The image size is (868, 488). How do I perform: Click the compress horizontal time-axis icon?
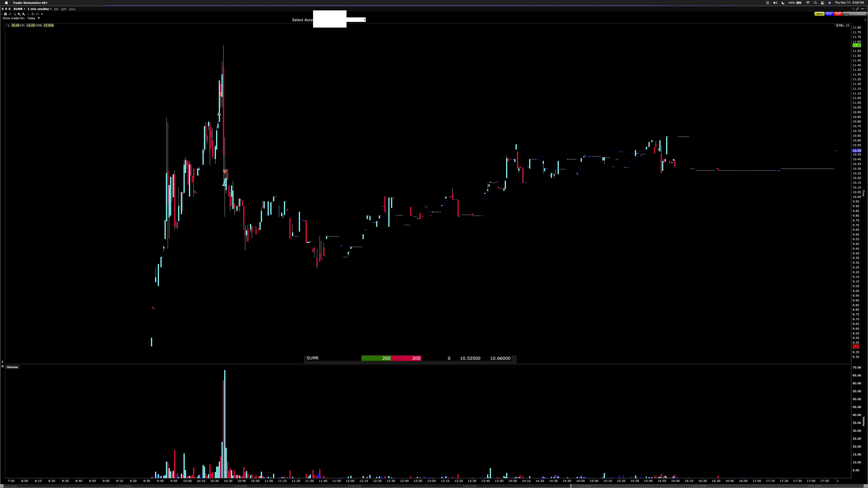37,14
